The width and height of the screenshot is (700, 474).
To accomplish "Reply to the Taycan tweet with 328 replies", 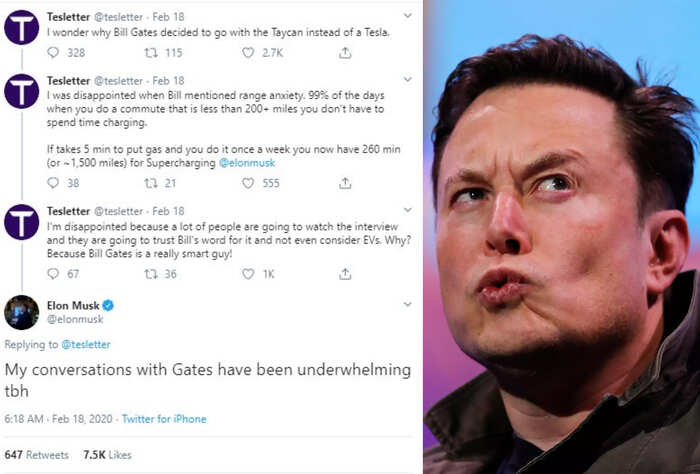I will click(53, 53).
